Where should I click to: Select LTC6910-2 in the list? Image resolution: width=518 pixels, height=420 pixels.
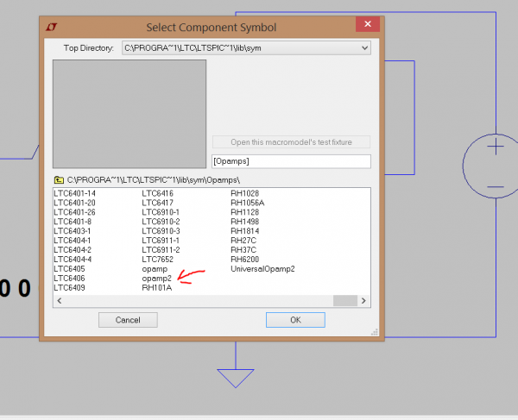pos(161,222)
